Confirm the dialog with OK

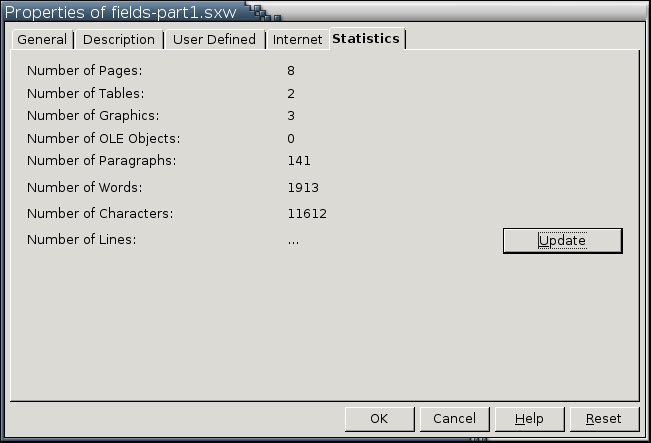[x=378, y=419]
